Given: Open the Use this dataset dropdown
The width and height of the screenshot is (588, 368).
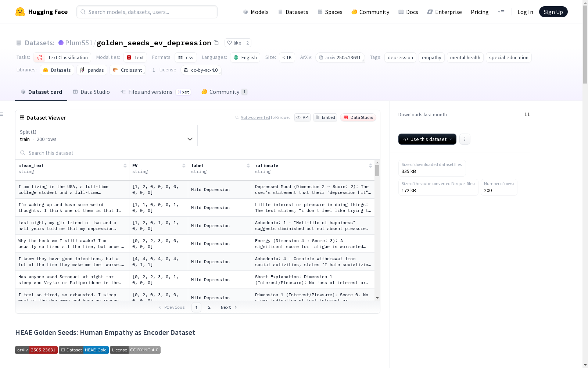Looking at the screenshot, I should pos(427,139).
